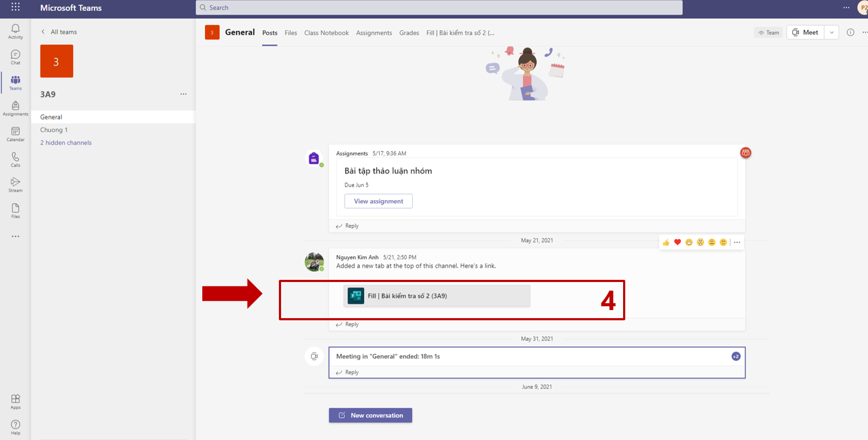Go back to All teams

59,32
